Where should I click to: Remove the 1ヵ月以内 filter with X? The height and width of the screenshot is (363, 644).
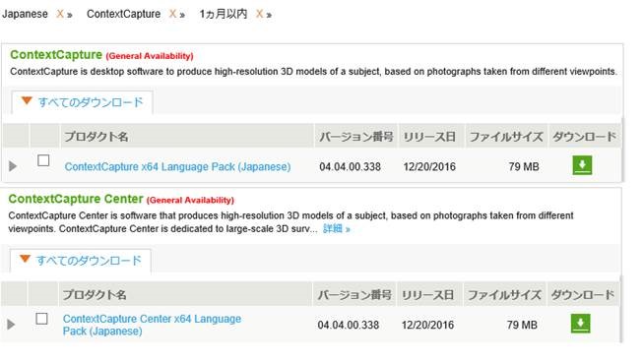tap(259, 15)
